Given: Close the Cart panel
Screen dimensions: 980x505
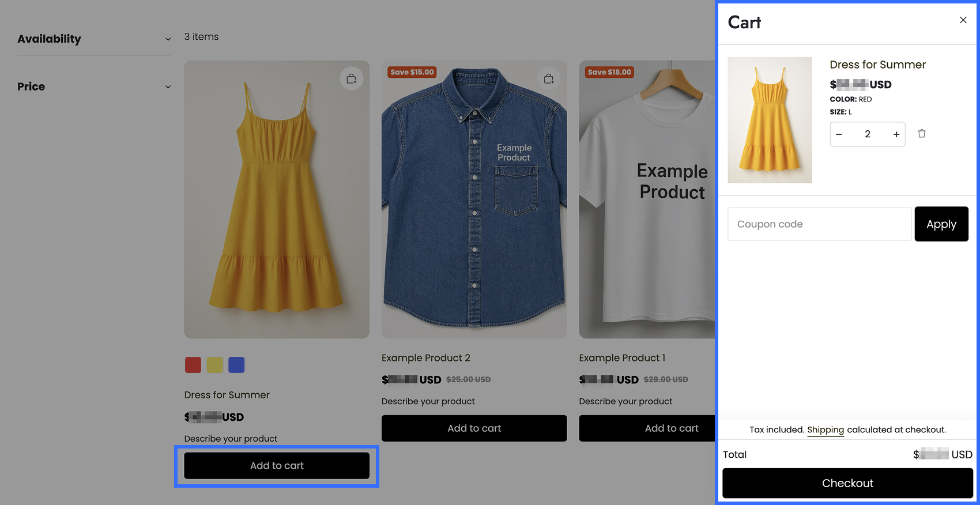Looking at the screenshot, I should tap(963, 20).
